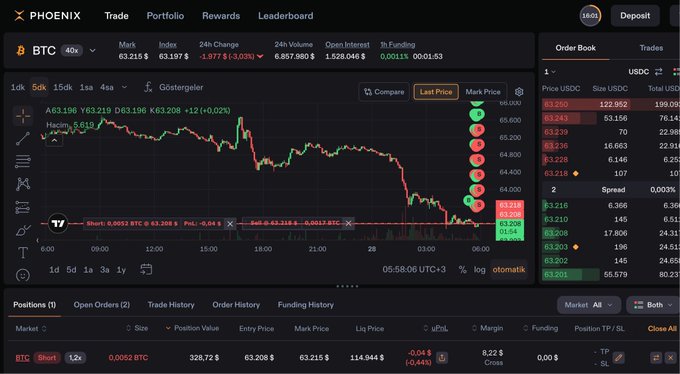Open the forecasting and measurement tools

(23, 207)
